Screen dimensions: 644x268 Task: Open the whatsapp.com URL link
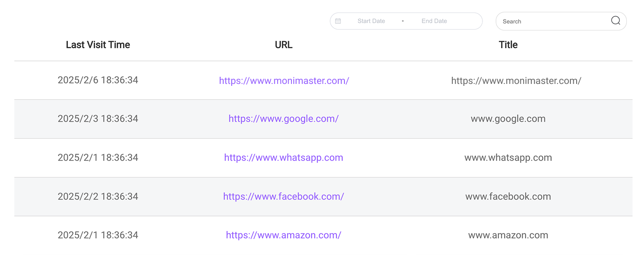click(283, 157)
